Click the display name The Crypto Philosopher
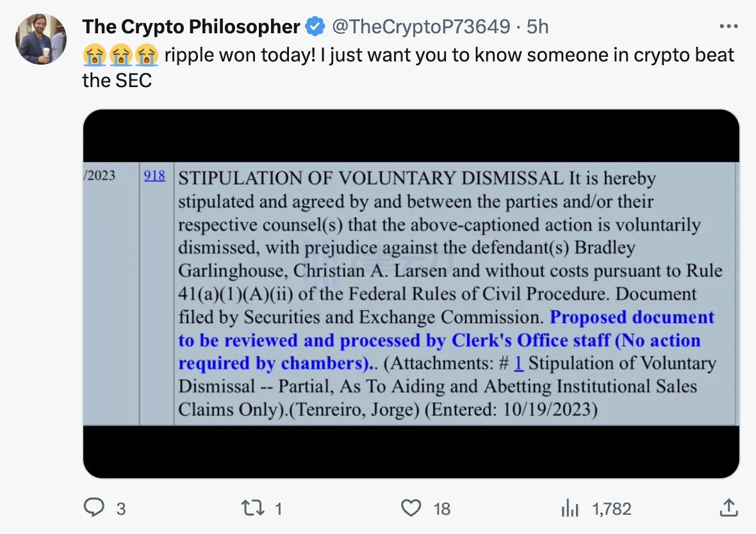756x534 pixels. pyautogui.click(x=191, y=27)
